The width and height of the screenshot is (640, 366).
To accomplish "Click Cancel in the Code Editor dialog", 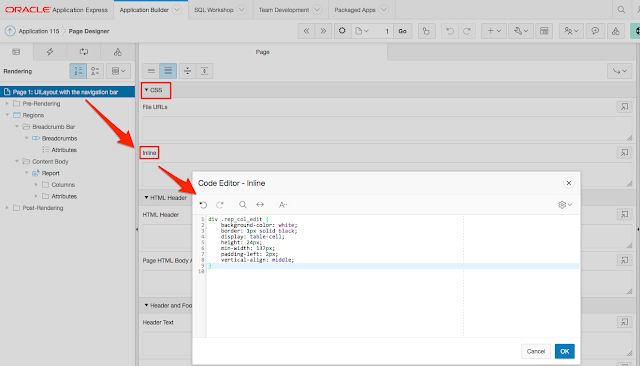I will coord(536,351).
